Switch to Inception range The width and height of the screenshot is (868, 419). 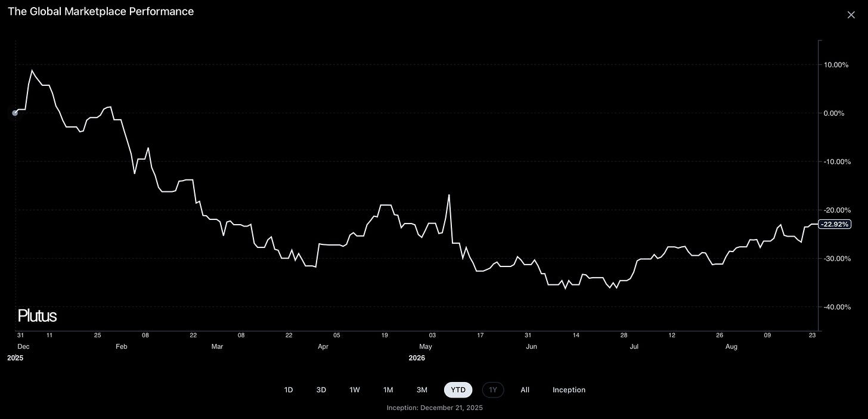(x=569, y=390)
